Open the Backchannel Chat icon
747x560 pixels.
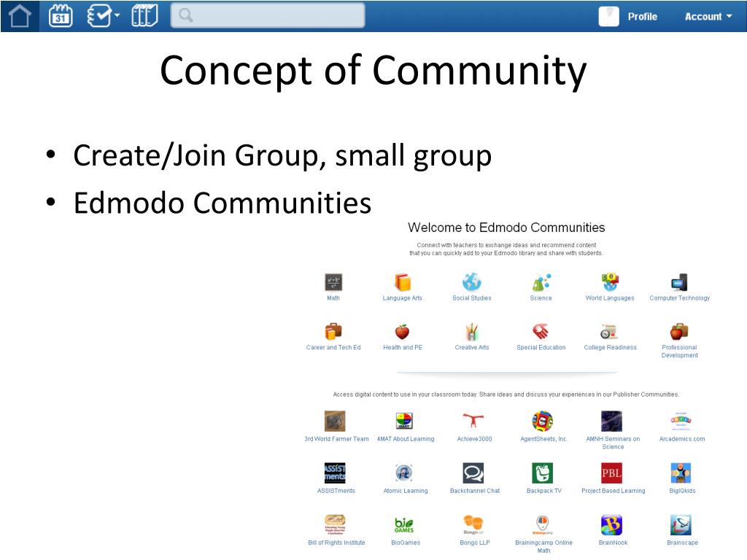point(473,472)
